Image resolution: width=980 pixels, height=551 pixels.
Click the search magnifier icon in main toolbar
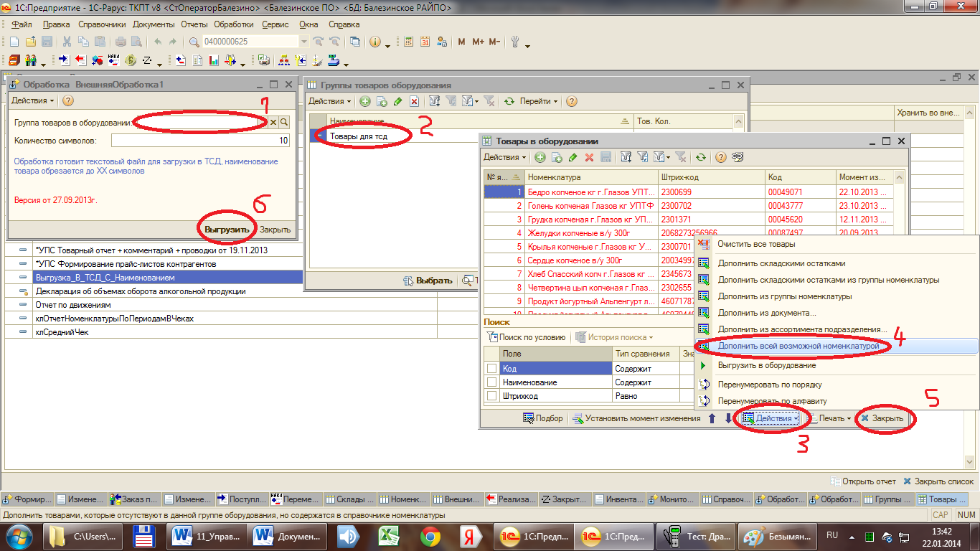coord(194,42)
